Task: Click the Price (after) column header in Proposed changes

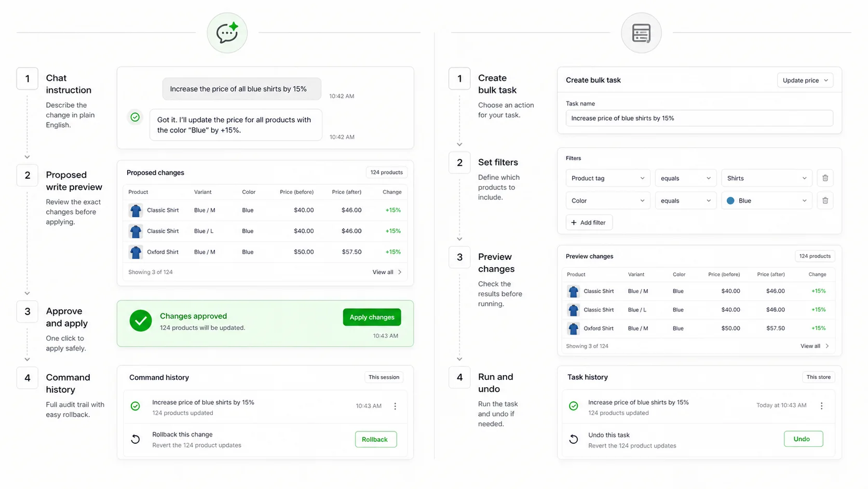Action: click(x=346, y=192)
